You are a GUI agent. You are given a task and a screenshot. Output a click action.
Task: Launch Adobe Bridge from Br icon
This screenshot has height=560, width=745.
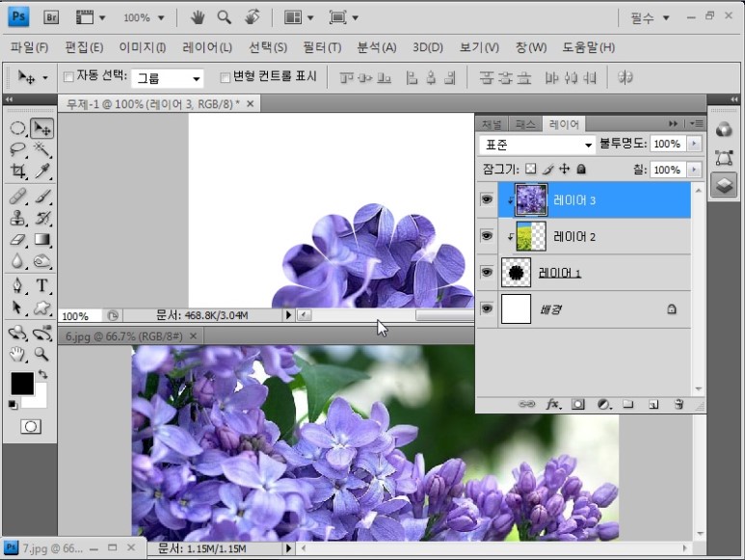pos(53,17)
